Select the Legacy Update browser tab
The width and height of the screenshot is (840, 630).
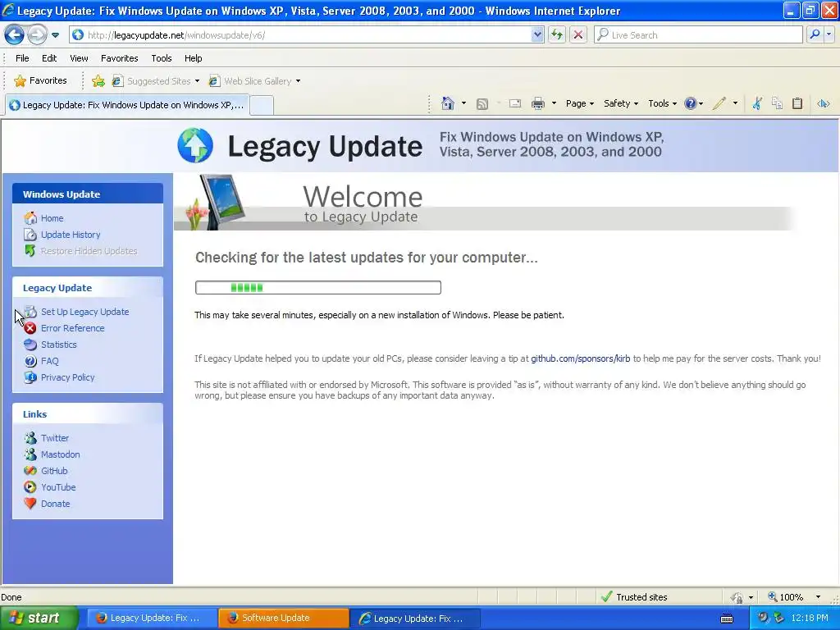coord(127,105)
